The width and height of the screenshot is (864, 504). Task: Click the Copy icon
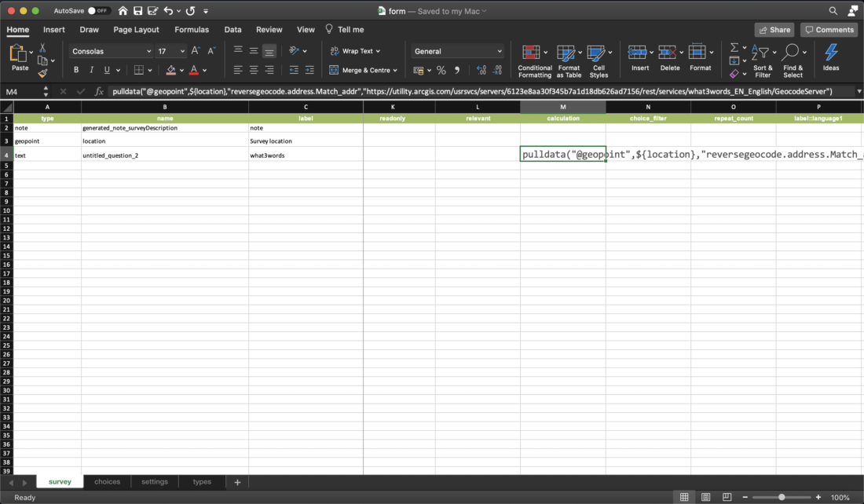(x=42, y=60)
